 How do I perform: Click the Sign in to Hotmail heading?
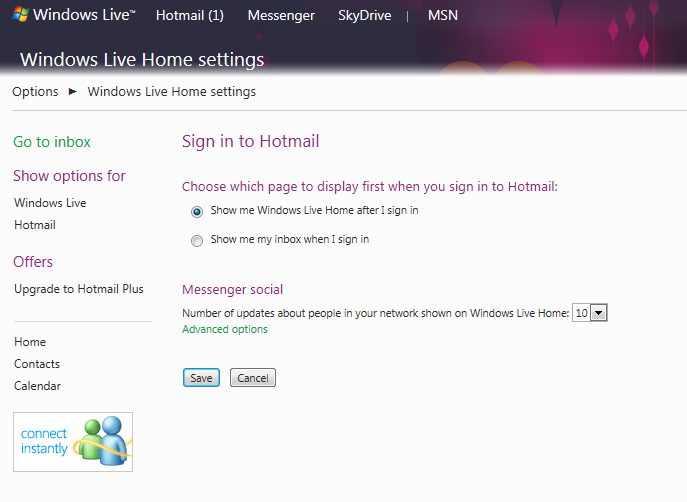tap(251, 141)
